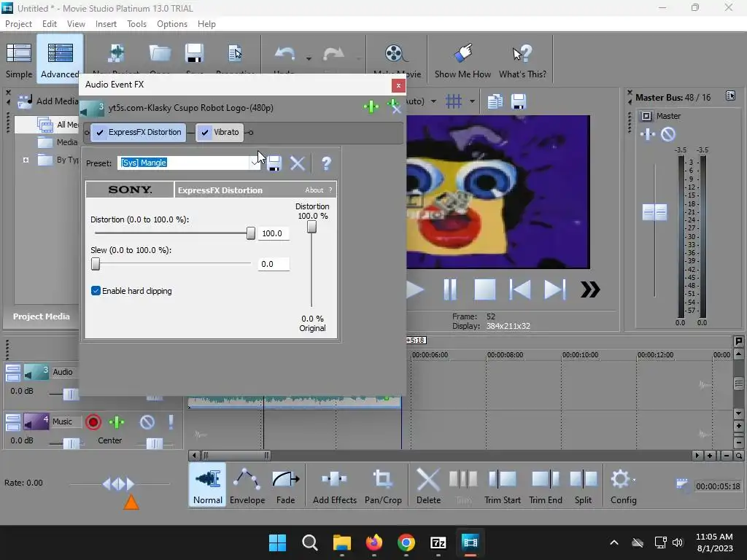Copy snapshot to clipboard icon
Screen dimensions: 747x560
pos(495,101)
